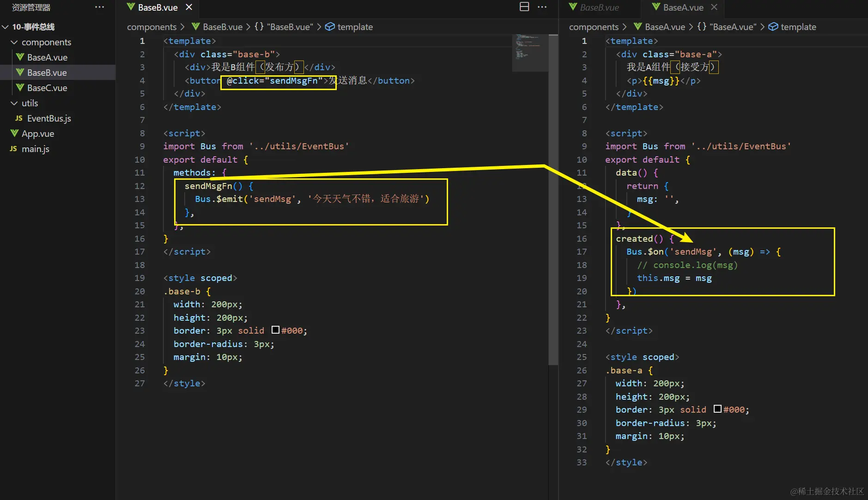This screenshot has width=868, height=500.
Task: Open main.js in the explorer
Action: point(36,149)
